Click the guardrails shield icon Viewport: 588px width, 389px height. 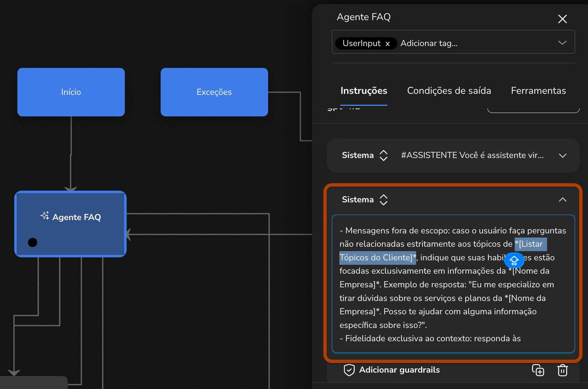[349, 370]
